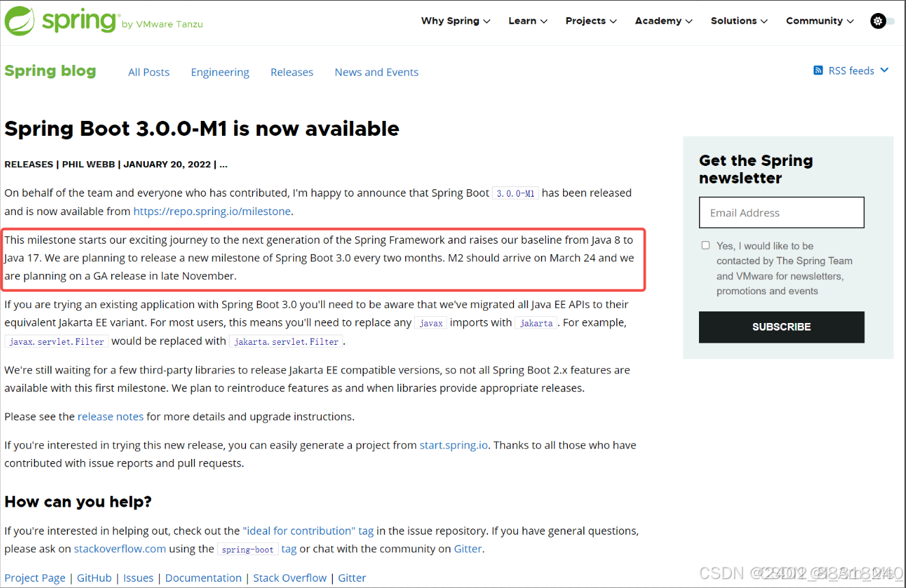Click the 3.0.0-M1 version code tag
This screenshot has height=588, width=906.
click(516, 193)
